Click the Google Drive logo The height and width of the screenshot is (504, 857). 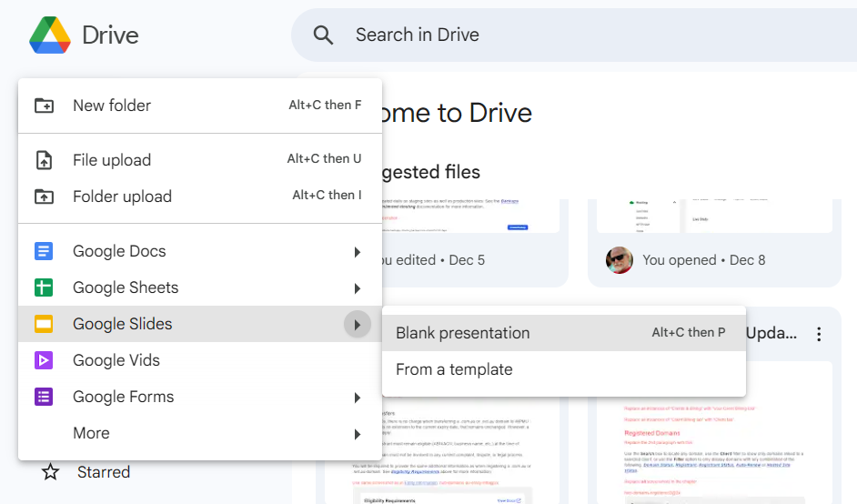pos(50,35)
